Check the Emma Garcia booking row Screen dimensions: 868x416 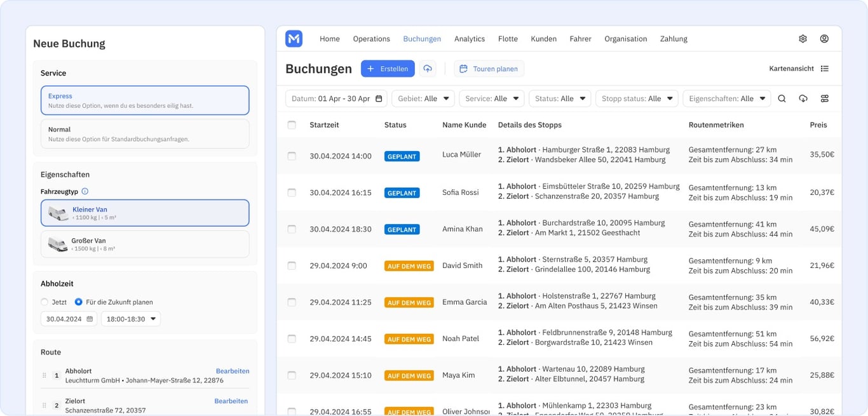(292, 302)
